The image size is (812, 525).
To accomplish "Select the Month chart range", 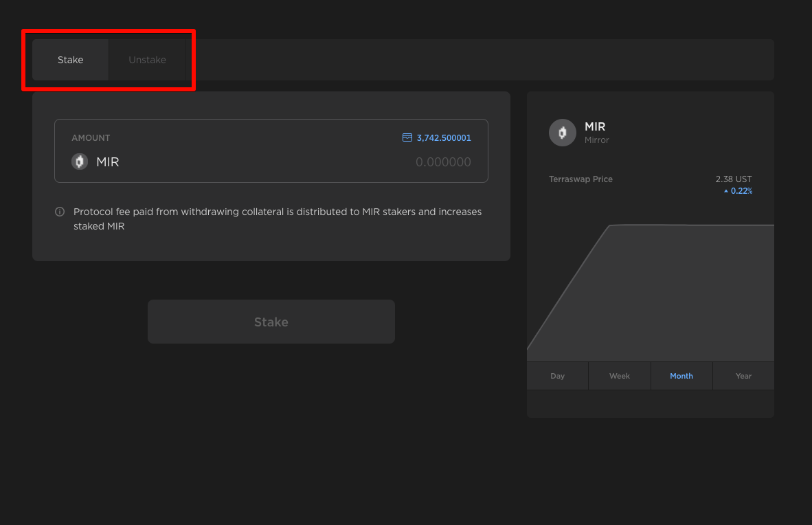I will (681, 376).
